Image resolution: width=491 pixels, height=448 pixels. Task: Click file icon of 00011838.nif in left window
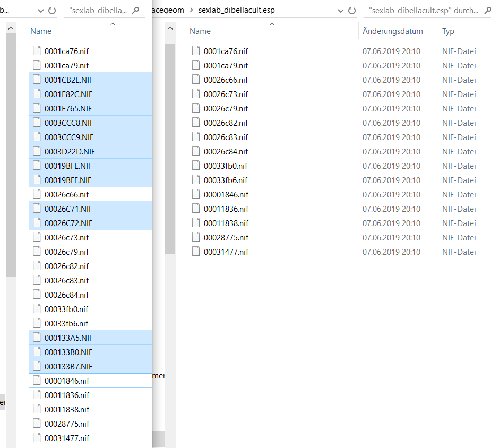37,409
